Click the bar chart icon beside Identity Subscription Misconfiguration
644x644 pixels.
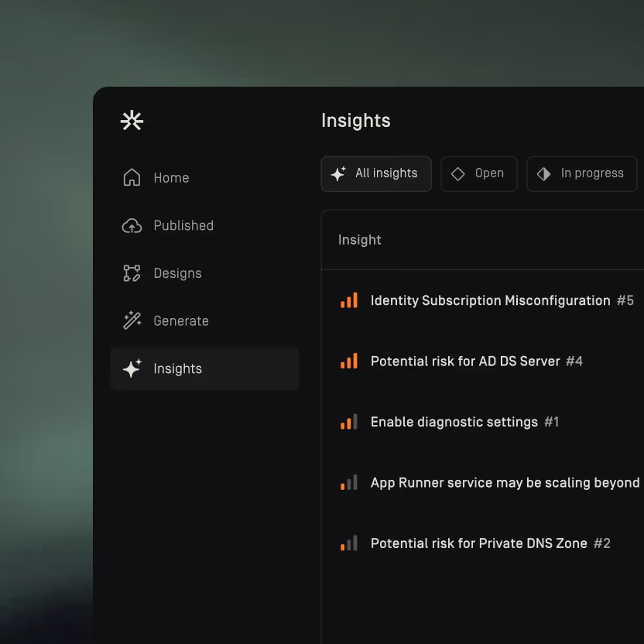348,300
